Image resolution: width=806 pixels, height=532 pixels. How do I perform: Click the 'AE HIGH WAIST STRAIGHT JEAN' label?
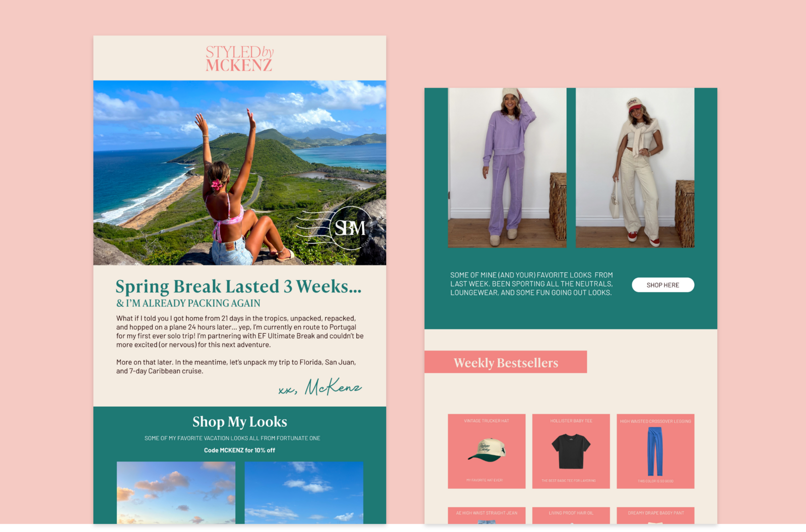[x=487, y=513]
